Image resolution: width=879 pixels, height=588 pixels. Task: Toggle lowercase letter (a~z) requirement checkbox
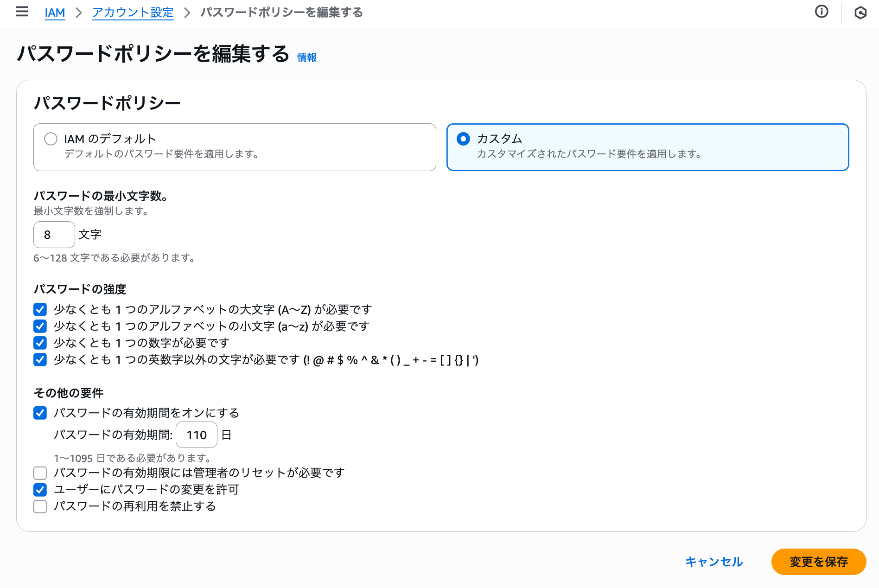(40, 326)
